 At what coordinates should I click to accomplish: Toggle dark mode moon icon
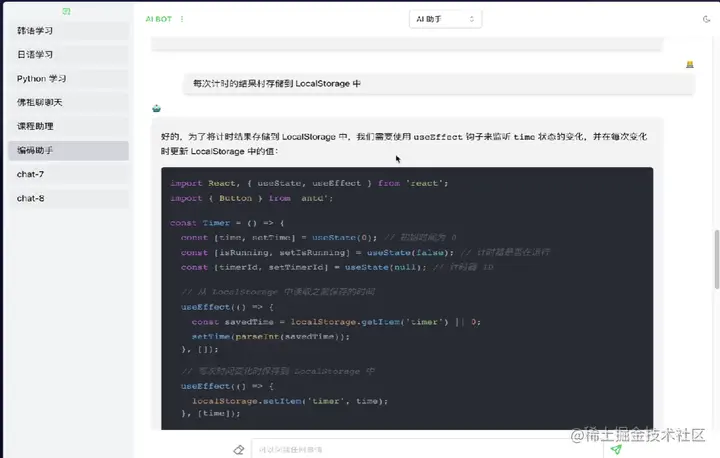pyautogui.click(x=706, y=19)
